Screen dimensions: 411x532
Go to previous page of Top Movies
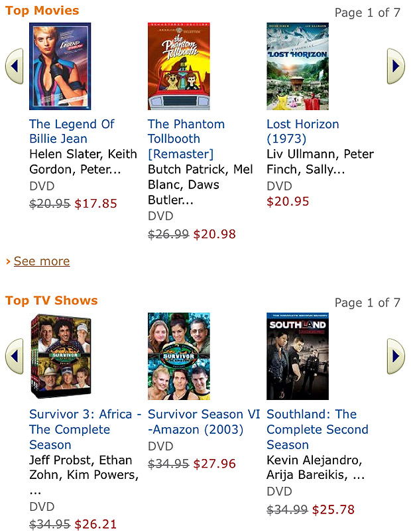point(14,66)
